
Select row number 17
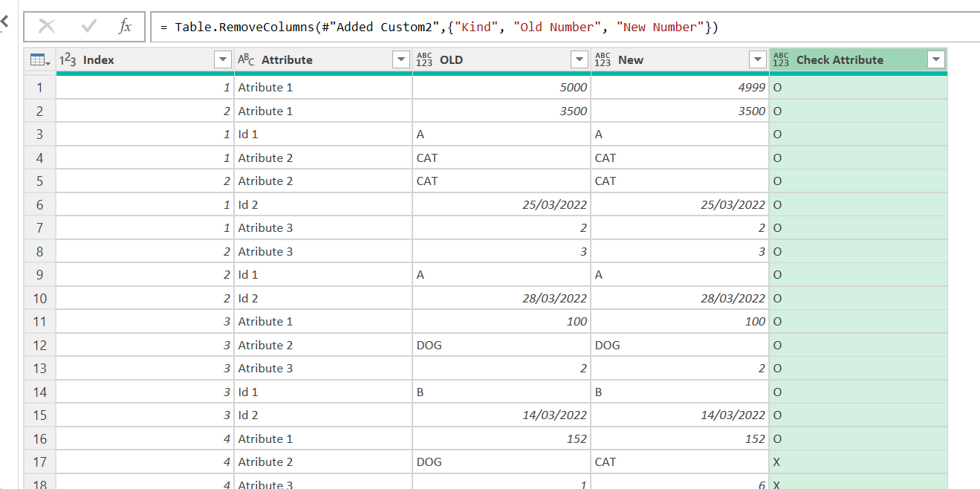[x=40, y=462]
